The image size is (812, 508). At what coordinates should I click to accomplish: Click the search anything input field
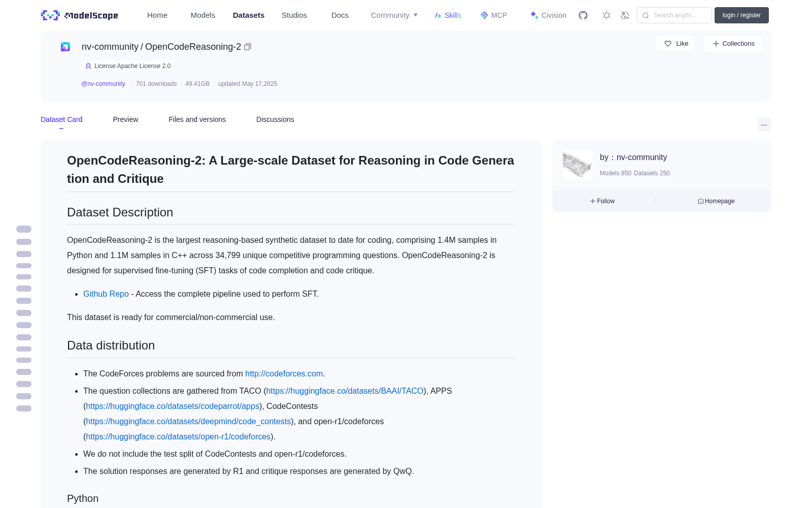click(x=674, y=15)
